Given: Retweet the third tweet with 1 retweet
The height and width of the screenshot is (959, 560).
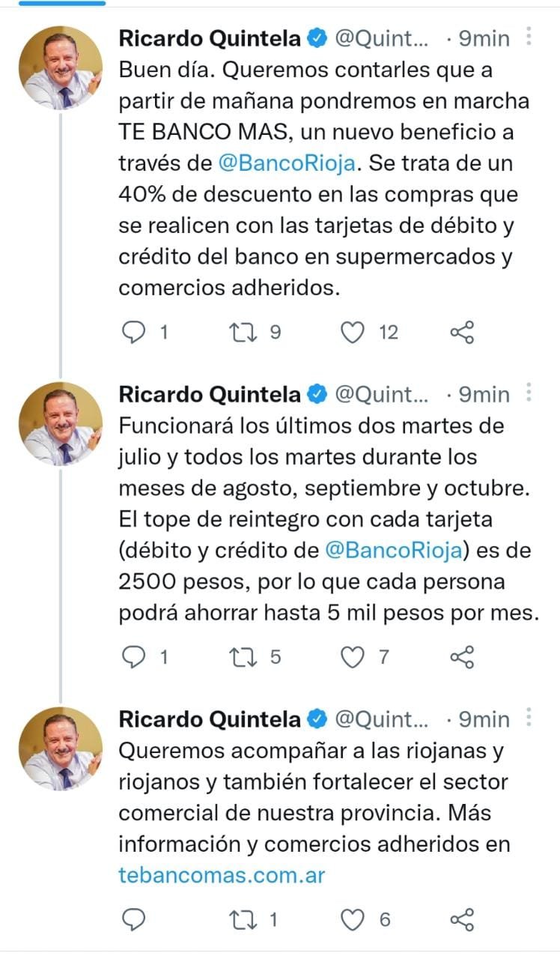Looking at the screenshot, I should point(248,919).
